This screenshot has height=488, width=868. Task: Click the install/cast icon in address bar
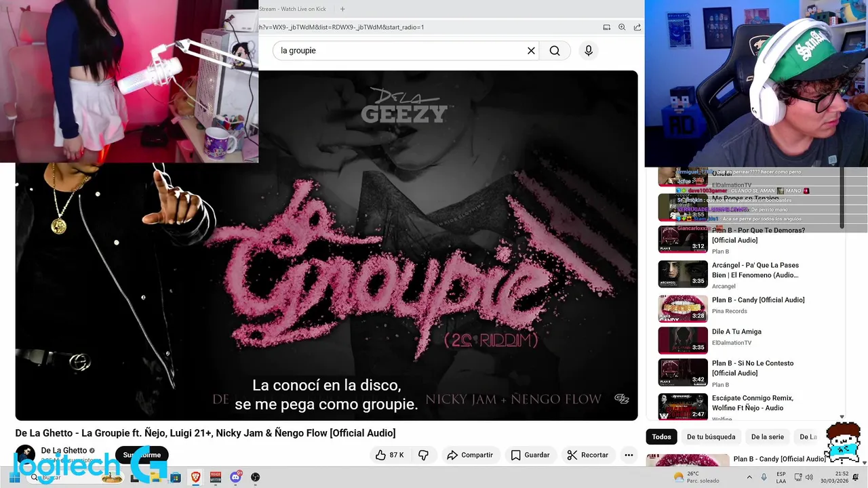pos(607,27)
